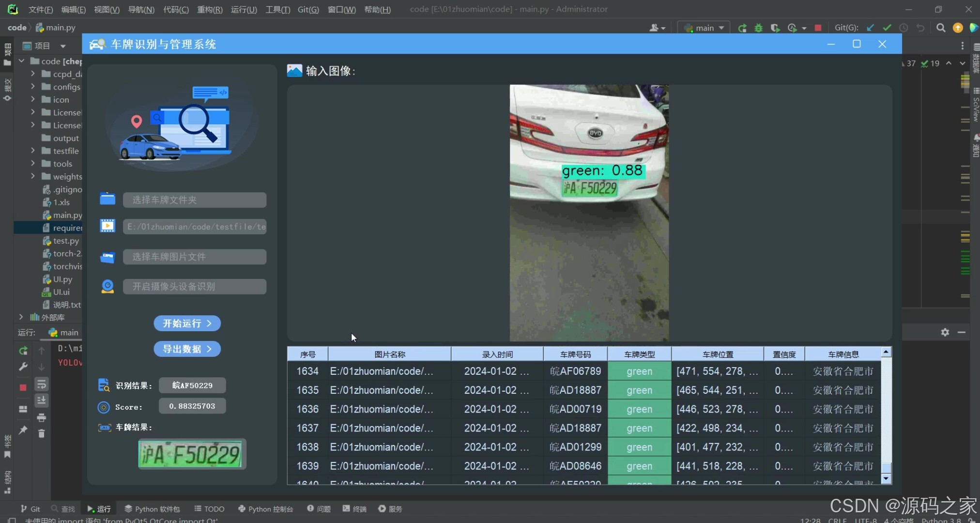980x523 pixels.
Task: Open the 重构(R) menu
Action: click(210, 9)
